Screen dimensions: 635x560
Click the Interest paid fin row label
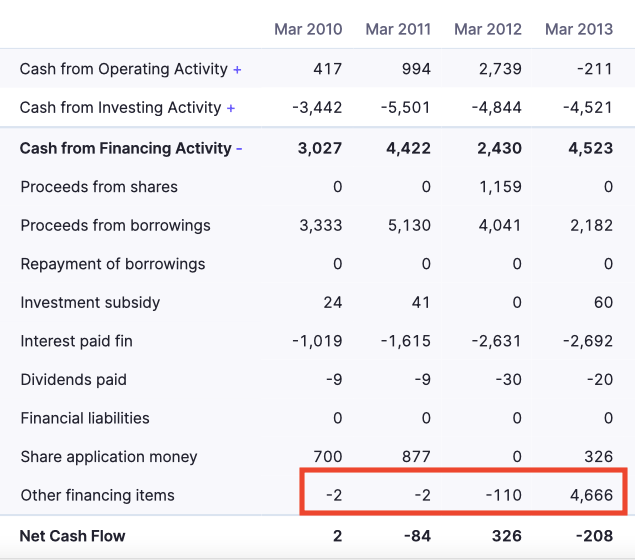click(76, 341)
